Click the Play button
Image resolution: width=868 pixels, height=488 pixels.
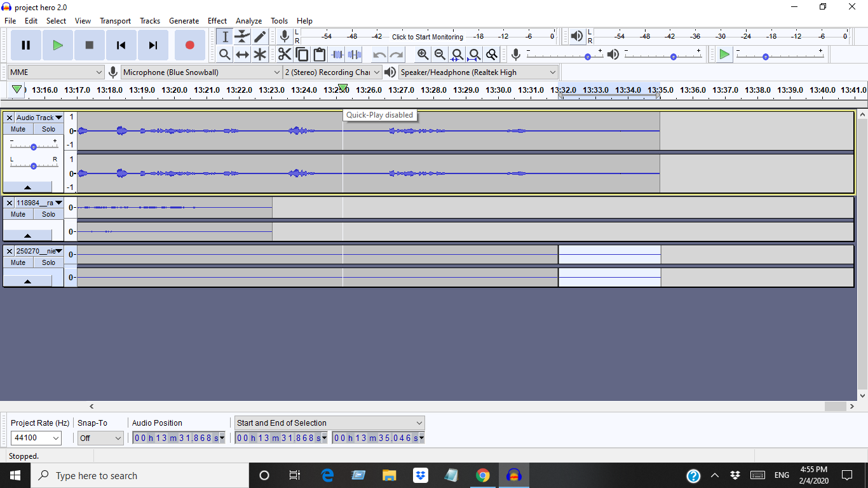pos(58,45)
